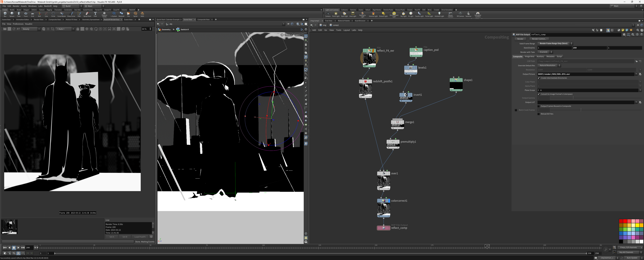Add a Spot Light from the shelf

(x=344, y=14)
